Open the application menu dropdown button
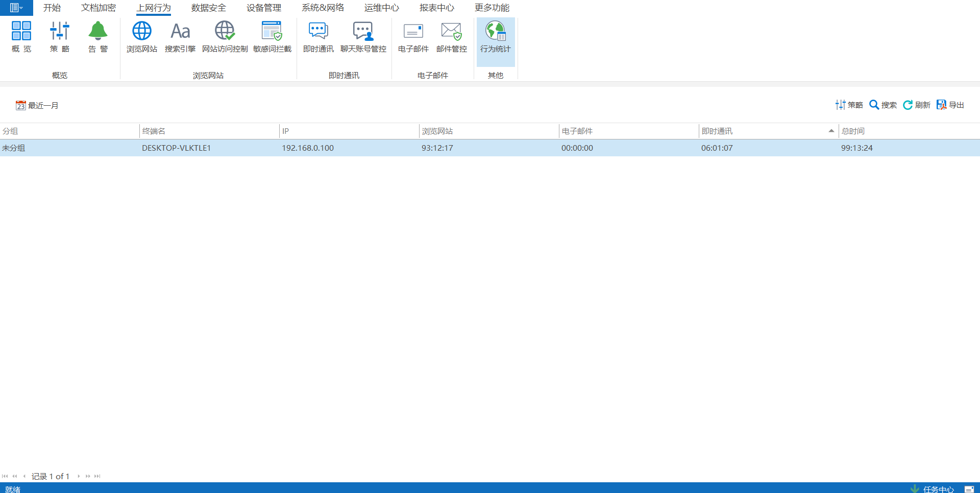980x493 pixels. 16,8
